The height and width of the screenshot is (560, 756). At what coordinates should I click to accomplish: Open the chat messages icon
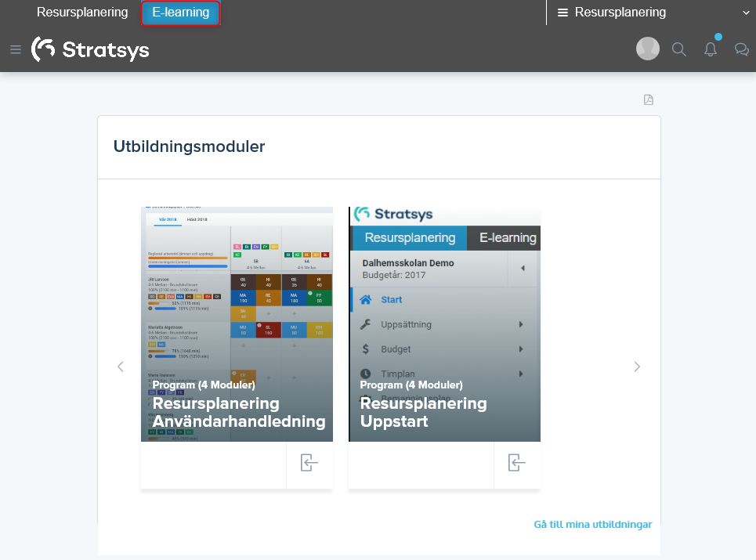[x=742, y=49]
